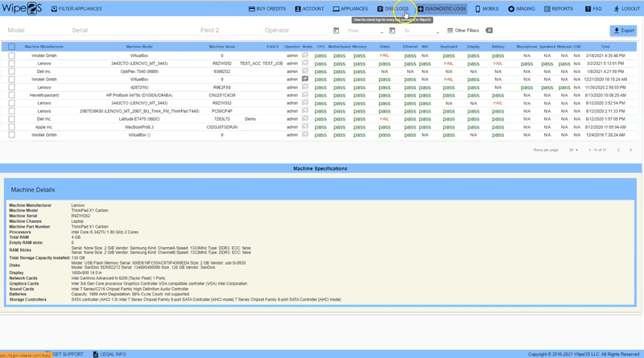
Task: Focus the Serial filter field
Action: coord(132,31)
